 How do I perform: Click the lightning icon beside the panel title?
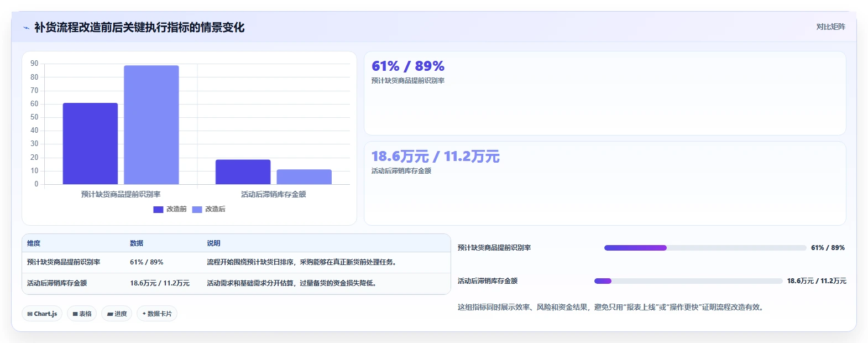[x=26, y=28]
